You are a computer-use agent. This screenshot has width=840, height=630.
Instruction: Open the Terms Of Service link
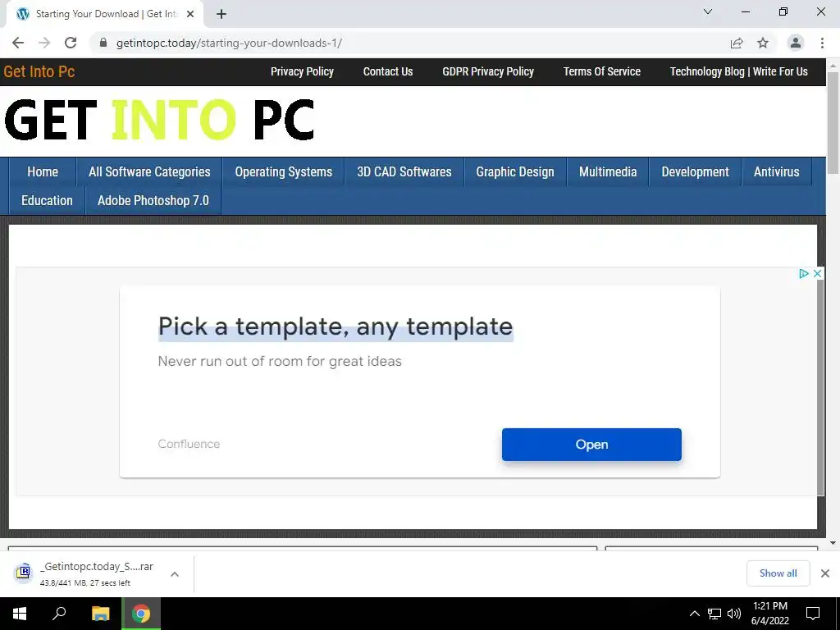point(601,72)
